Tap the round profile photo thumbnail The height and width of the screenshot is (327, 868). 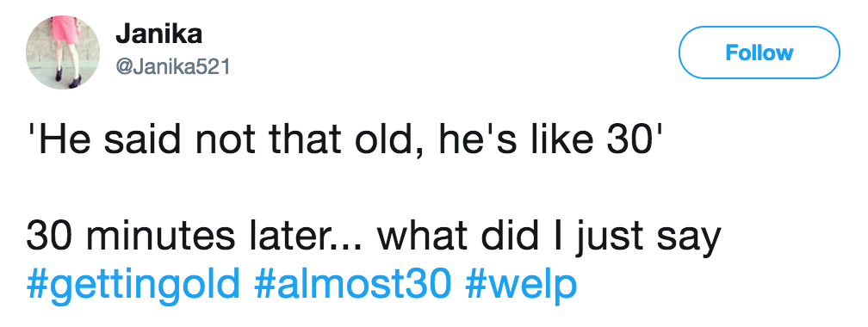(63, 52)
